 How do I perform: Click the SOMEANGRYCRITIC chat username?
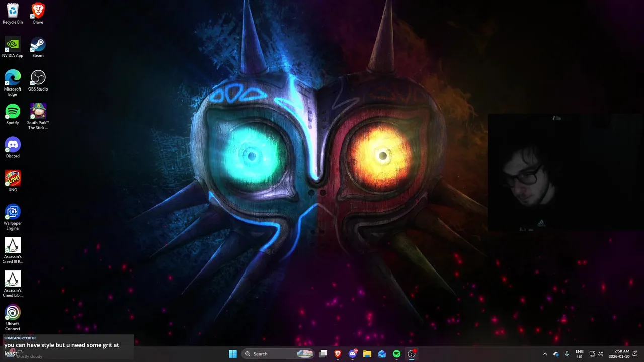(x=20, y=338)
